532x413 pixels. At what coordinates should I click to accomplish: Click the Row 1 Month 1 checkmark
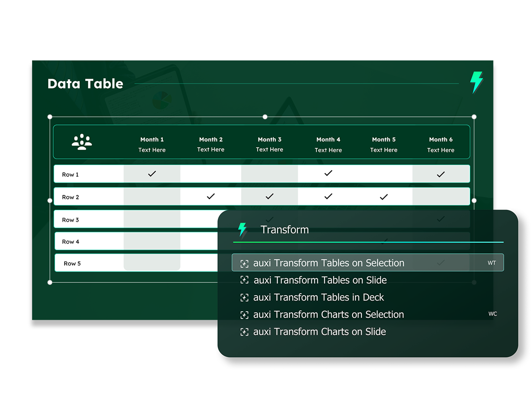[152, 174]
